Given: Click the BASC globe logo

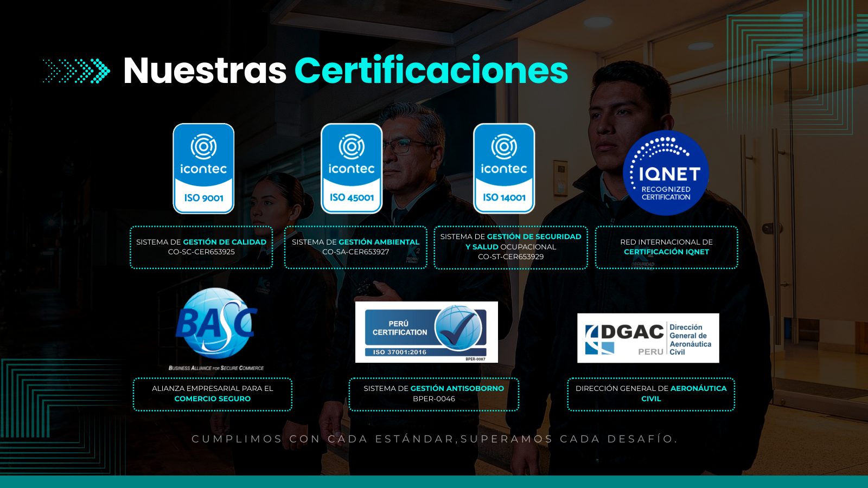Looking at the screenshot, I should coord(216,323).
